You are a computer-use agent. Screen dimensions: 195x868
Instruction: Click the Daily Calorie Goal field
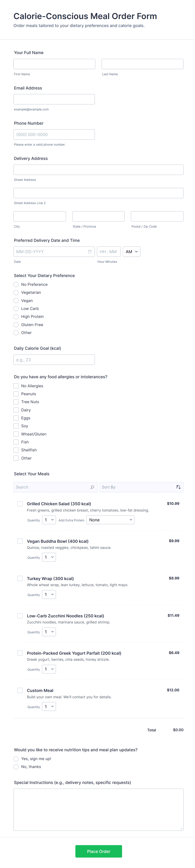click(54, 360)
